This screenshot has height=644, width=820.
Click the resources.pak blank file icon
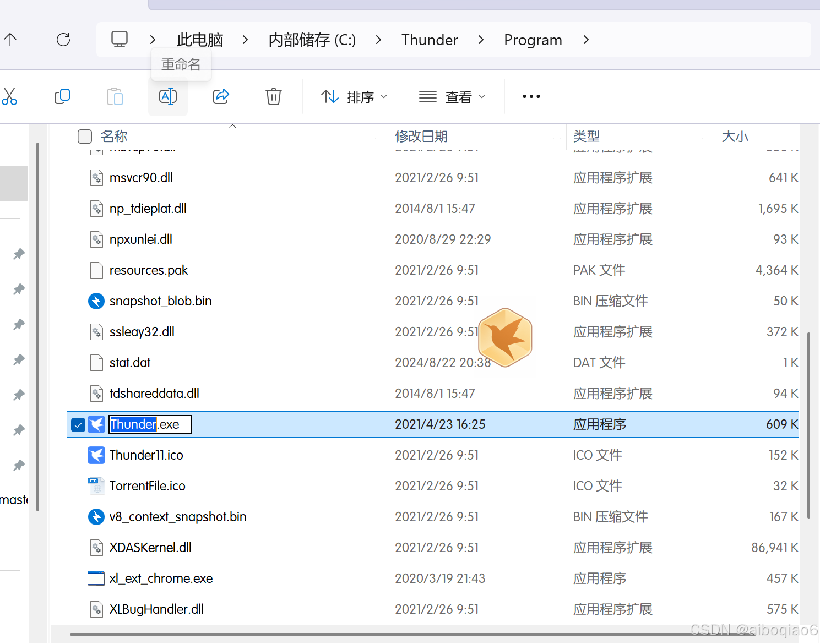pos(96,270)
